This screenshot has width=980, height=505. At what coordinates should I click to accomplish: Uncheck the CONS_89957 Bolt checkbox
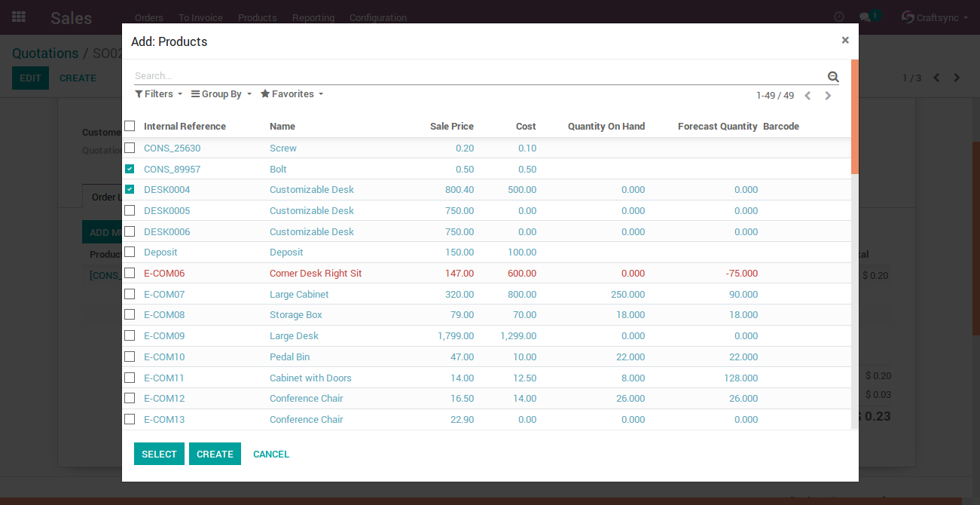(130, 169)
